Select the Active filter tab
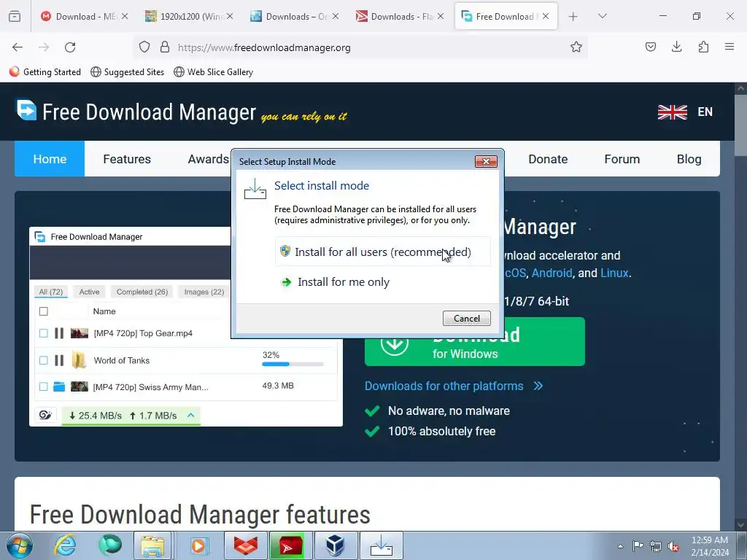This screenshot has height=560, width=747. [x=89, y=292]
